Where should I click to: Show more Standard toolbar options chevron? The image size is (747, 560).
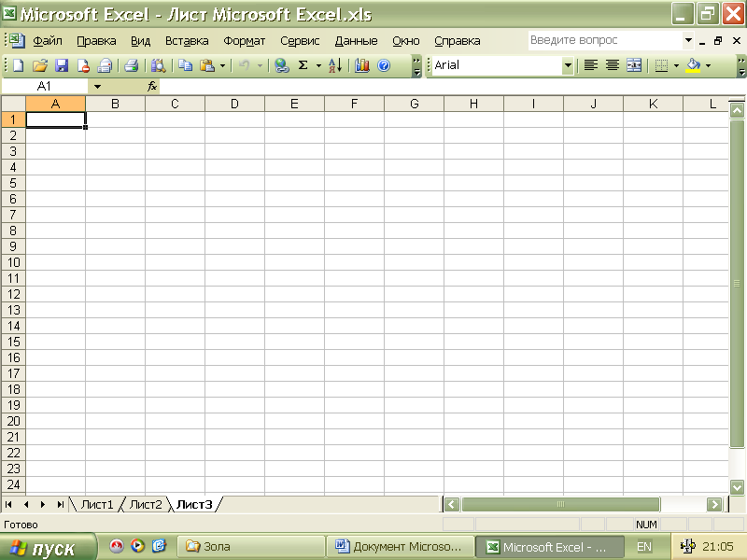tap(416, 66)
